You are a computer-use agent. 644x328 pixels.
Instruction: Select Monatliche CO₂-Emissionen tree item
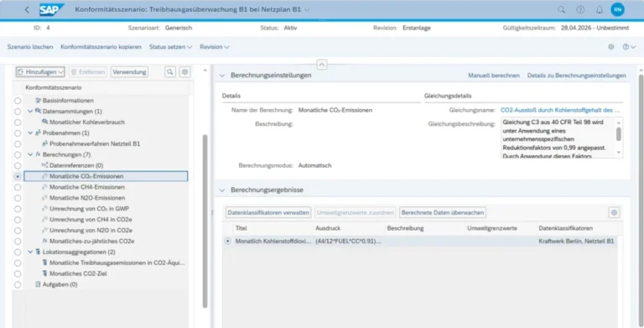[106, 176]
